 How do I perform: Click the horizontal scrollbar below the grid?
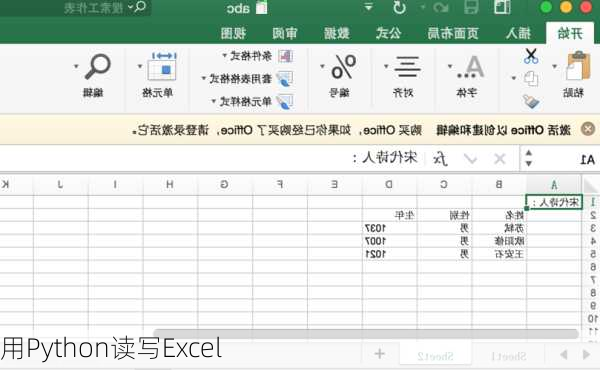(365, 333)
